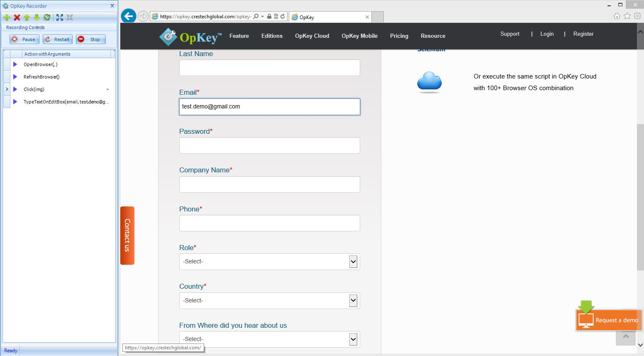The image size is (644, 356).
Task: Click the Register link
Action: [583, 34]
